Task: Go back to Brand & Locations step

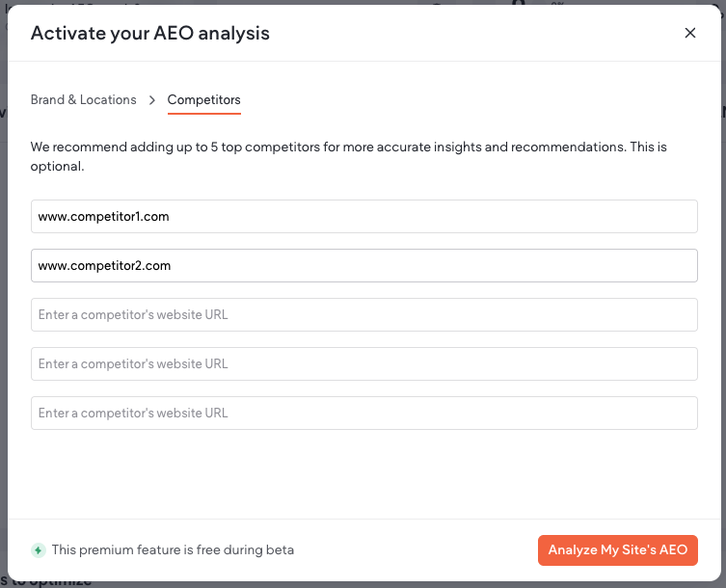Action: 83,99
